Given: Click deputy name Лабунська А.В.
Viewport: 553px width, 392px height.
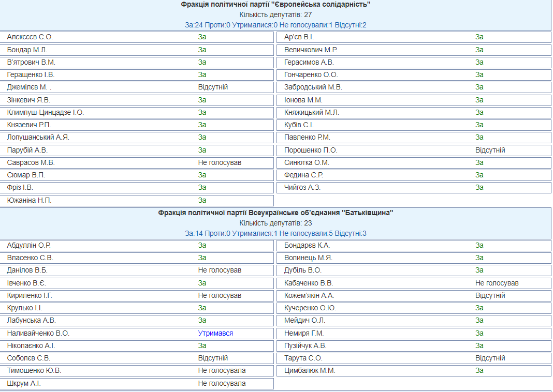Looking at the screenshot, I should pos(32,321).
